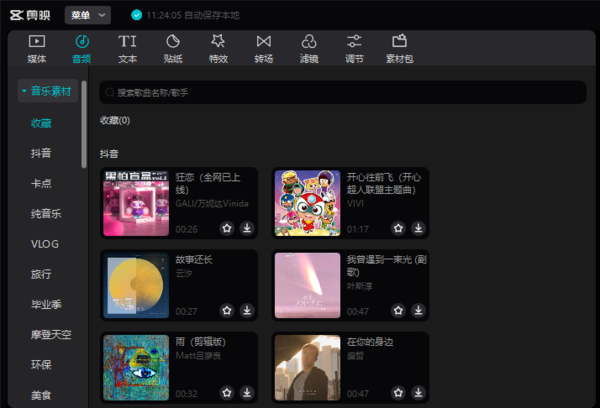Toggle favorite star for 故事还长
This screenshot has width=600, height=408.
[227, 311]
